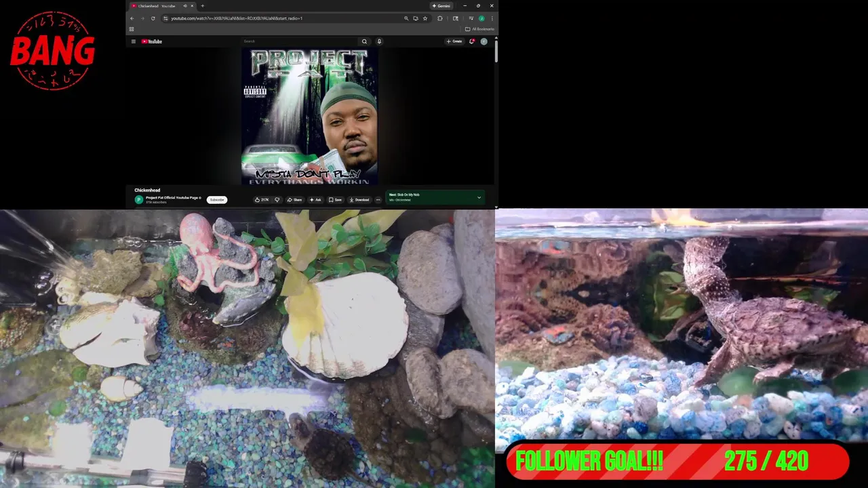Bookmark this page with star icon
The width and height of the screenshot is (868, 488).
click(x=425, y=18)
